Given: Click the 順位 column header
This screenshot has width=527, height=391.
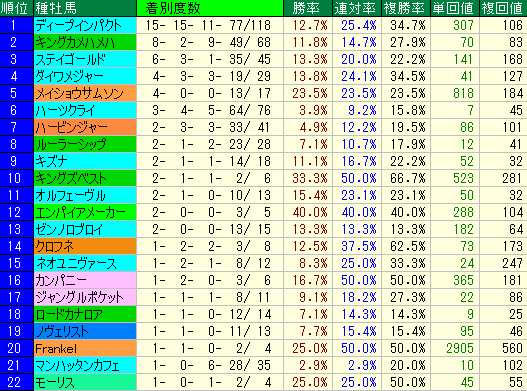Looking at the screenshot, I should [x=16, y=8].
